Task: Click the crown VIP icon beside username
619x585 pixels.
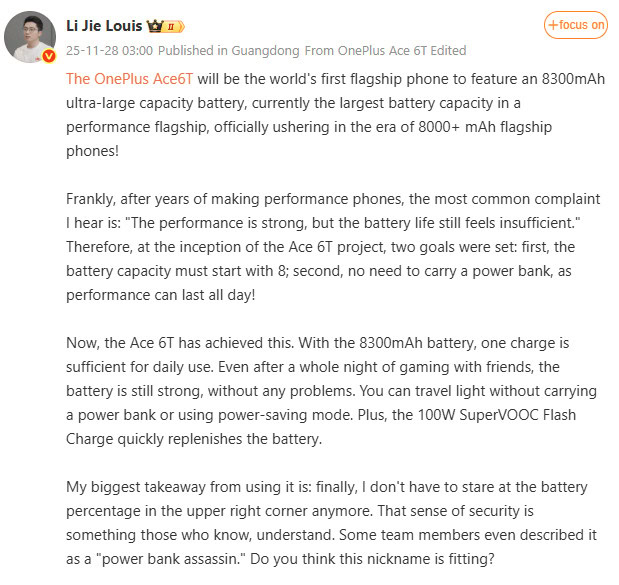Action: (155, 26)
